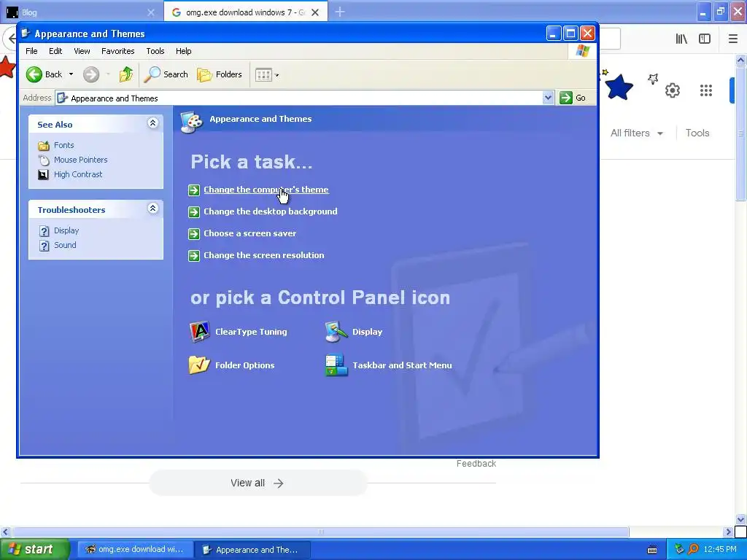Select Choose a screen saver task
747x560 pixels.
(x=249, y=233)
